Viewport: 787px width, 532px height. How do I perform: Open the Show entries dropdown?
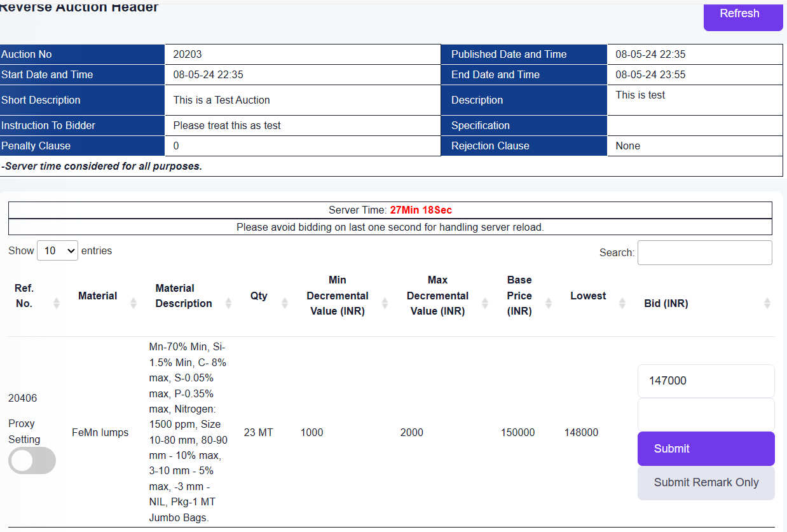pos(57,250)
